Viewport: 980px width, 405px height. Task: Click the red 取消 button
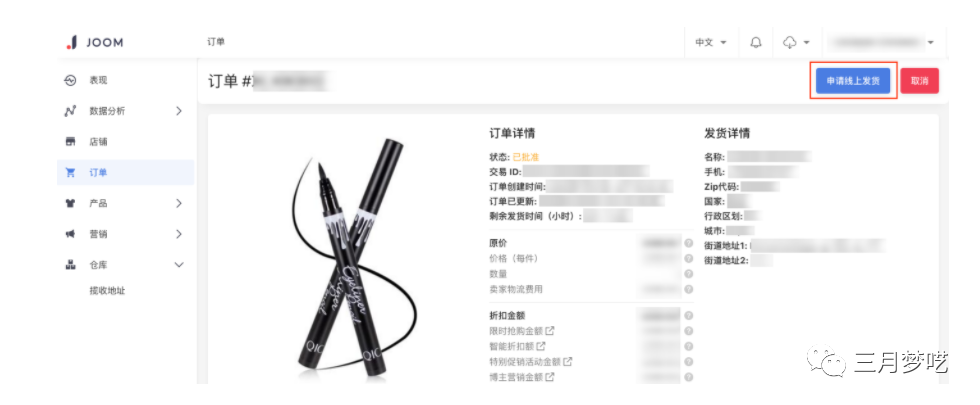(919, 81)
